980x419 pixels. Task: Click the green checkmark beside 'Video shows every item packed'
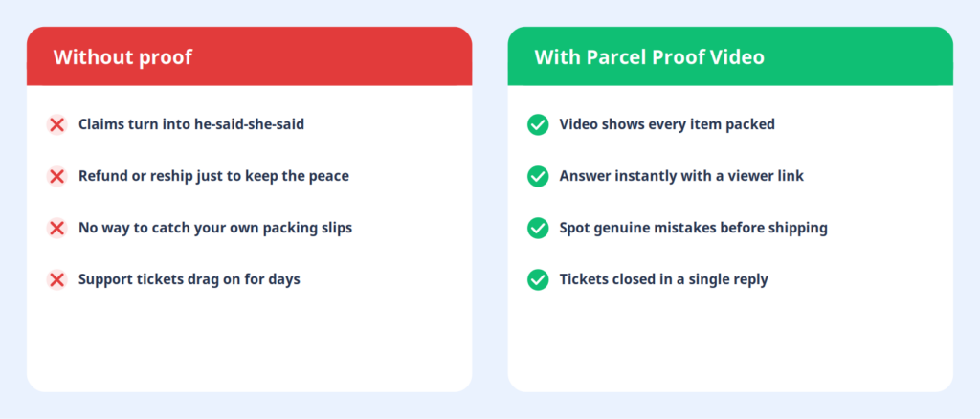[x=538, y=125]
